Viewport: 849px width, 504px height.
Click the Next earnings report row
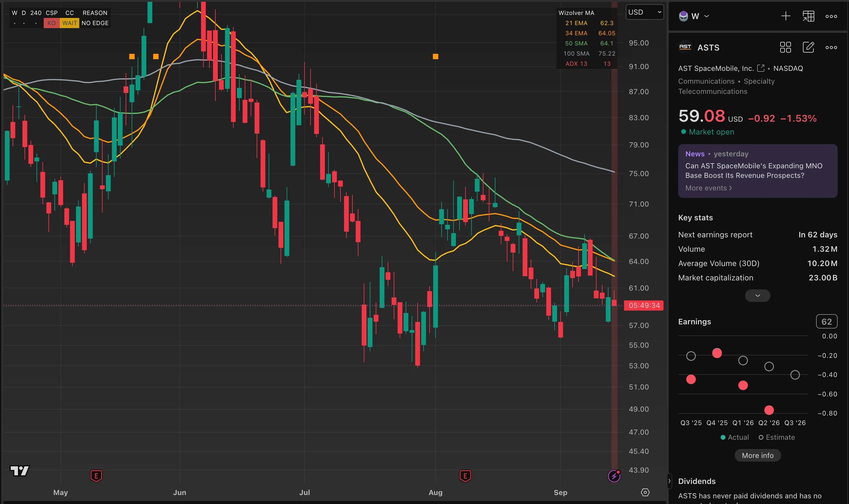click(757, 235)
